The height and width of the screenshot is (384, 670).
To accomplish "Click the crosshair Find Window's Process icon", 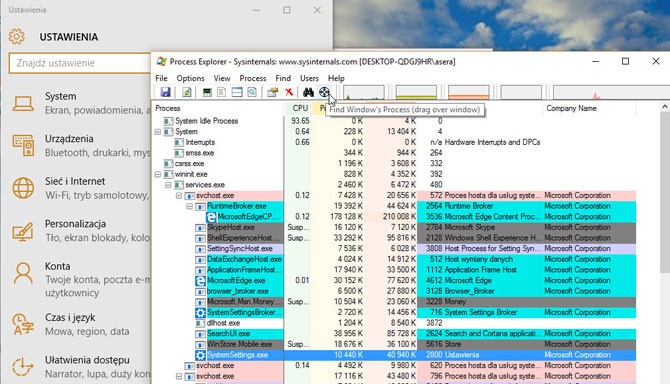I will (x=324, y=92).
